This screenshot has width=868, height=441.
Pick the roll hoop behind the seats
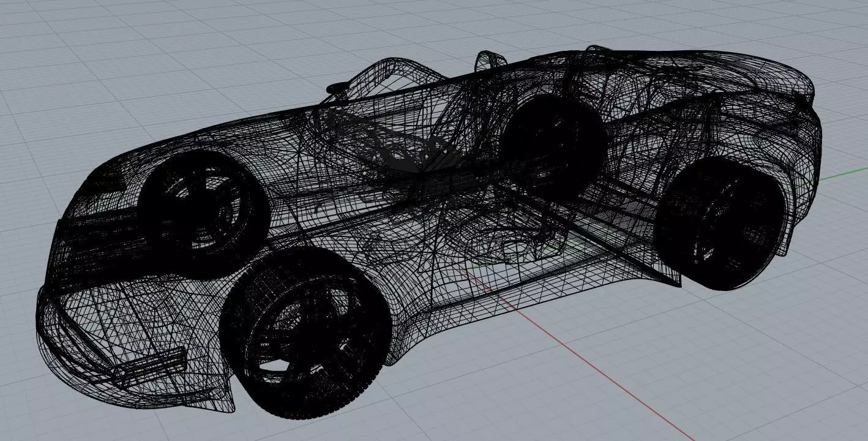(x=491, y=61)
